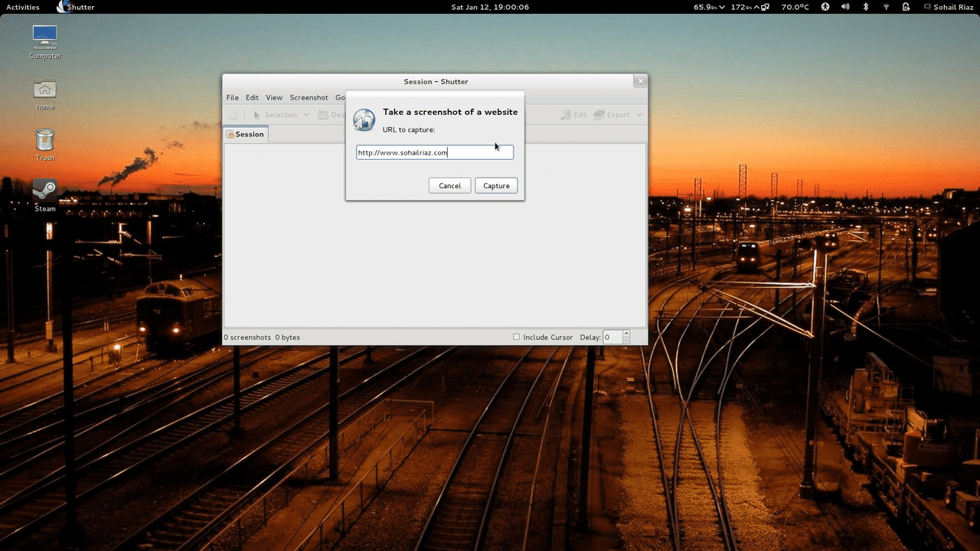
Task: Toggle the Wi-Fi indicator in the top bar
Action: pos(885,7)
